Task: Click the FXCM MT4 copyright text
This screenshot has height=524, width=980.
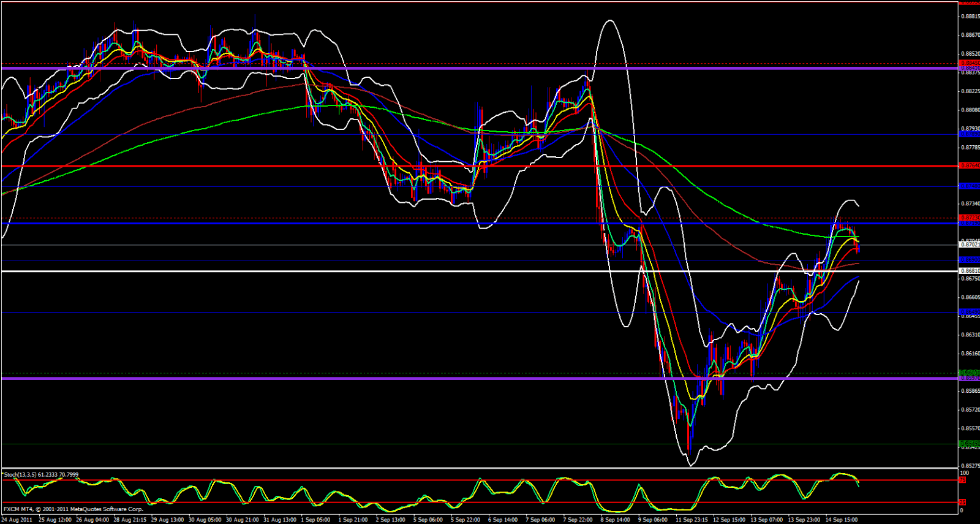Action: pyautogui.click(x=73, y=509)
